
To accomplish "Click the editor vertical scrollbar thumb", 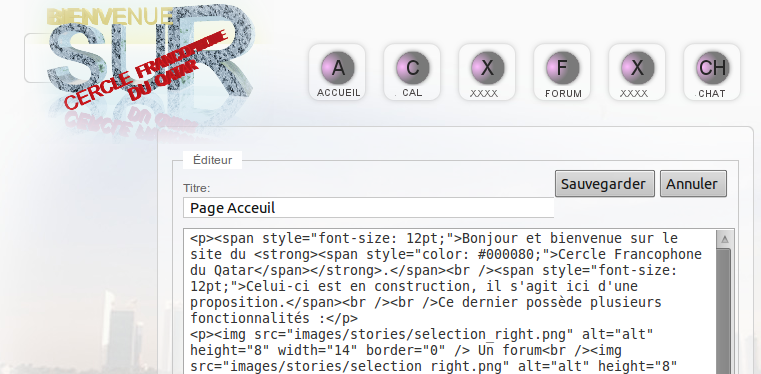I will pyautogui.click(x=724, y=311).
